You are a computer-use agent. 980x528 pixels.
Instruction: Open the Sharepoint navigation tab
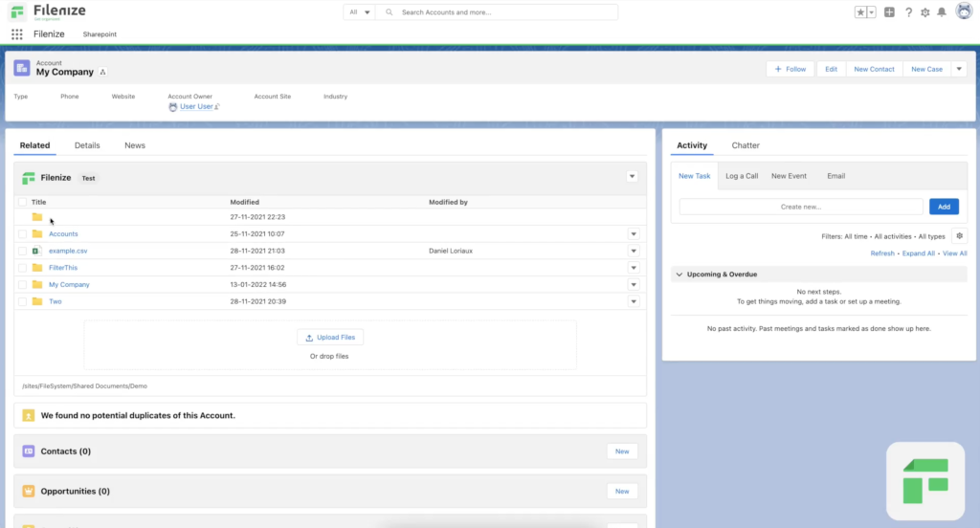click(100, 34)
